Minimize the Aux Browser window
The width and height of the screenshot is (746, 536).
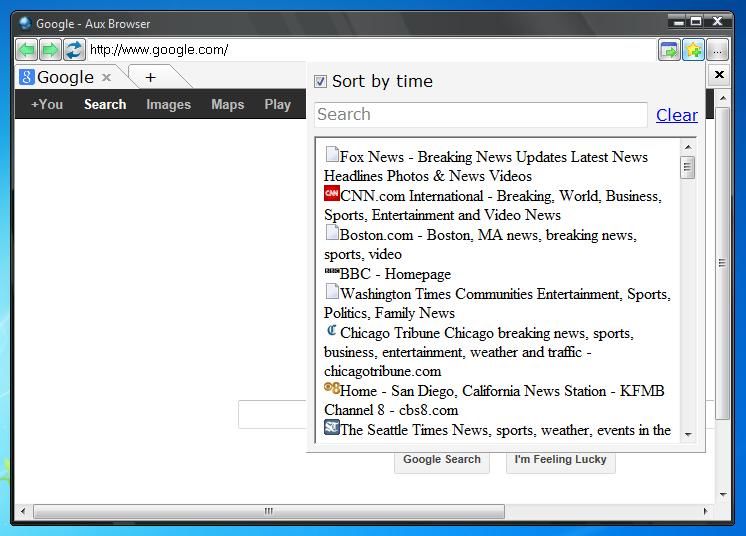678,21
